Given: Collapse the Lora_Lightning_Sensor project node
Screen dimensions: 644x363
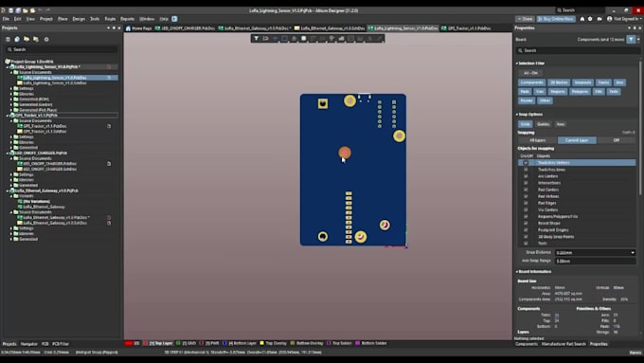Looking at the screenshot, I should point(8,66).
